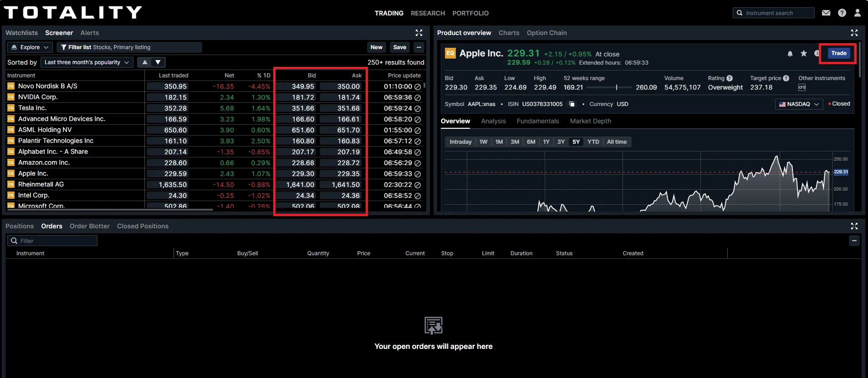This screenshot has width=868, height=378.
Task: Select the Intraday chart range
Action: (x=460, y=142)
